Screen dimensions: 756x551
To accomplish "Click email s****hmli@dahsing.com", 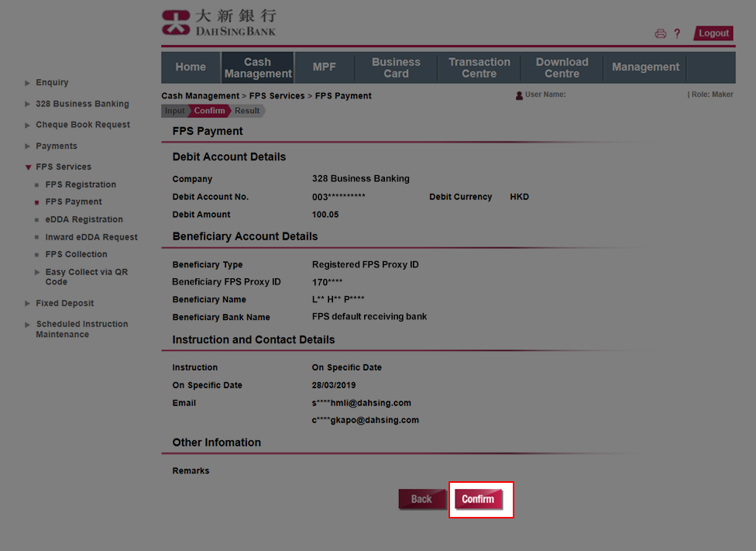I will 361,403.
